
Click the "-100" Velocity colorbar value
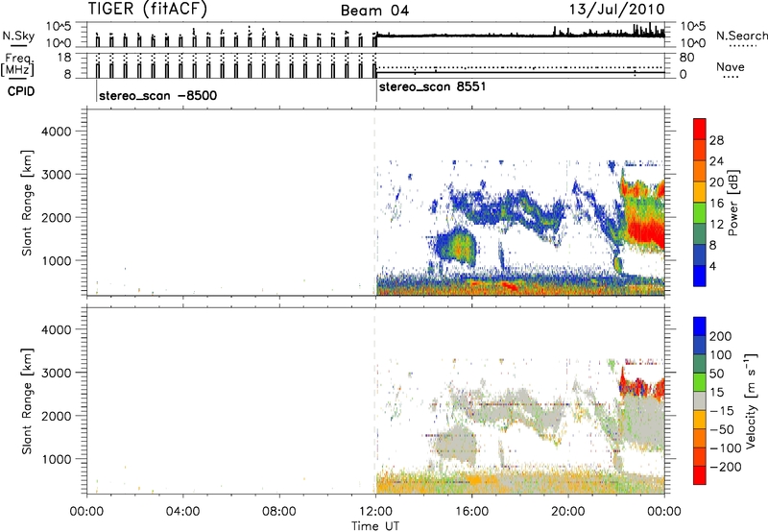tap(726, 447)
